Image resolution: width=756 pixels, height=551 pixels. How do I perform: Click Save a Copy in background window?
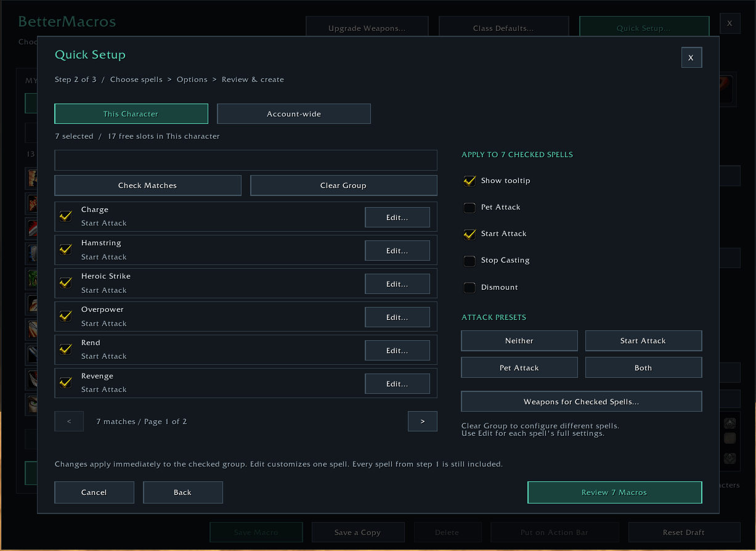pyautogui.click(x=358, y=533)
